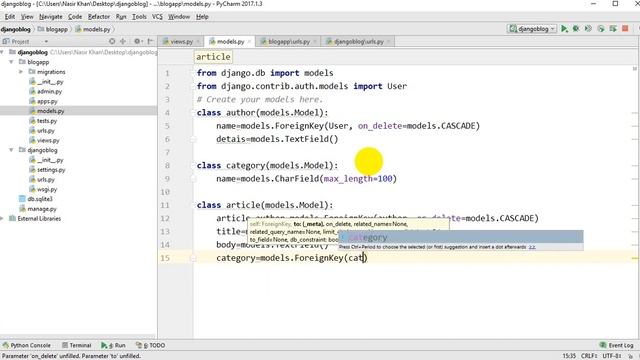Select manage.py in project tree

pos(42,209)
